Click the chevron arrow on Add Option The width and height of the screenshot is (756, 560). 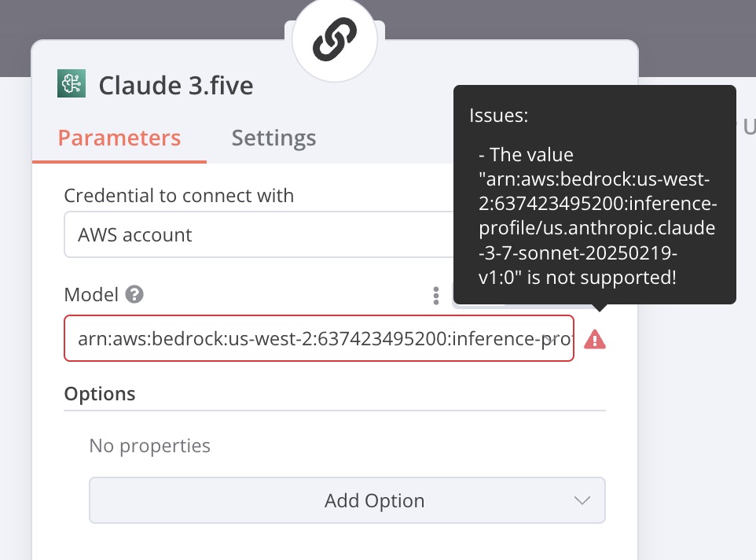tap(582, 500)
